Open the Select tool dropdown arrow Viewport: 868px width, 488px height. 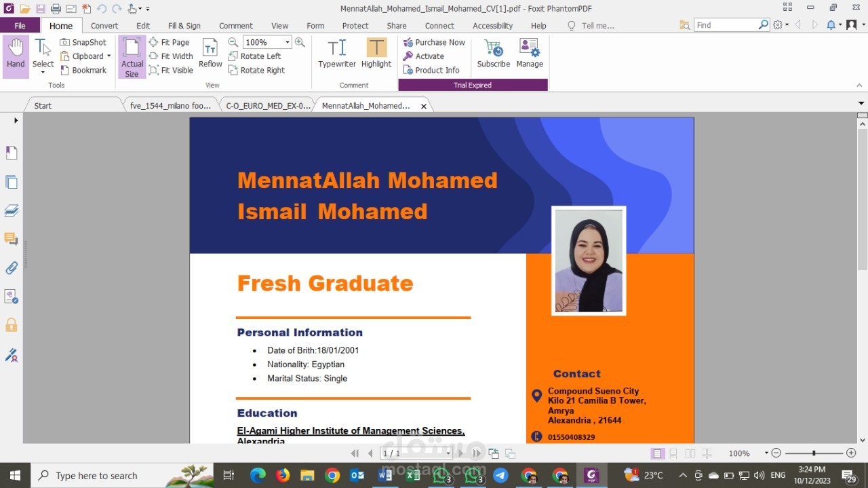[x=43, y=73]
